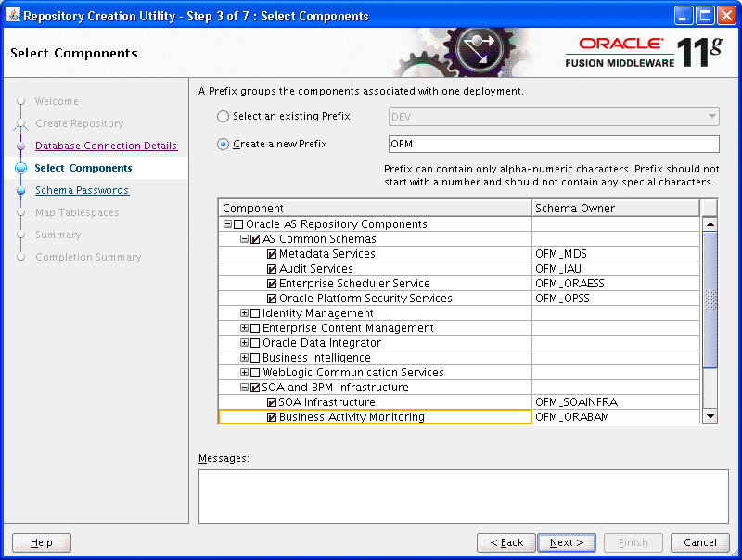Screen dimensions: 742x560
Task: Navigate to Schema Passwords via sidebar link
Action: click(82, 190)
